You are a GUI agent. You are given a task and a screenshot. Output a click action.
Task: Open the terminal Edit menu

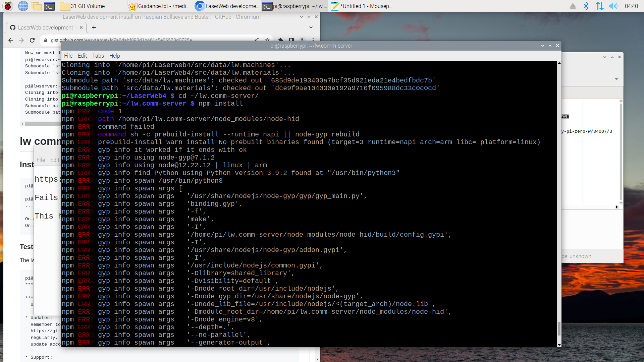point(82,56)
